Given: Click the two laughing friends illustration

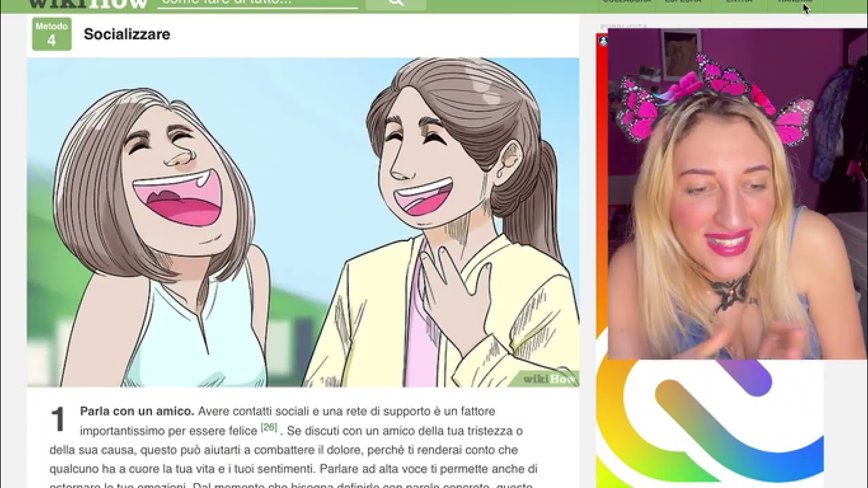Looking at the screenshot, I should pyautogui.click(x=303, y=222).
